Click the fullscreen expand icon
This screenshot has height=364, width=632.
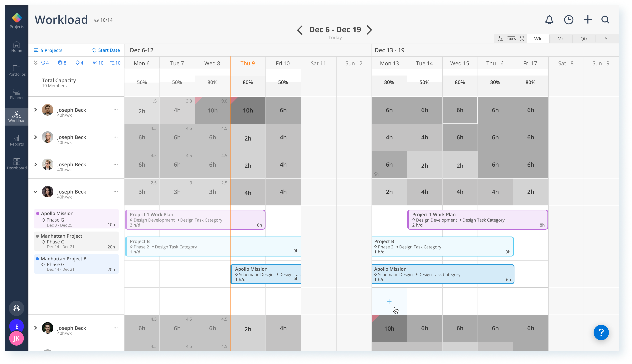522,39
